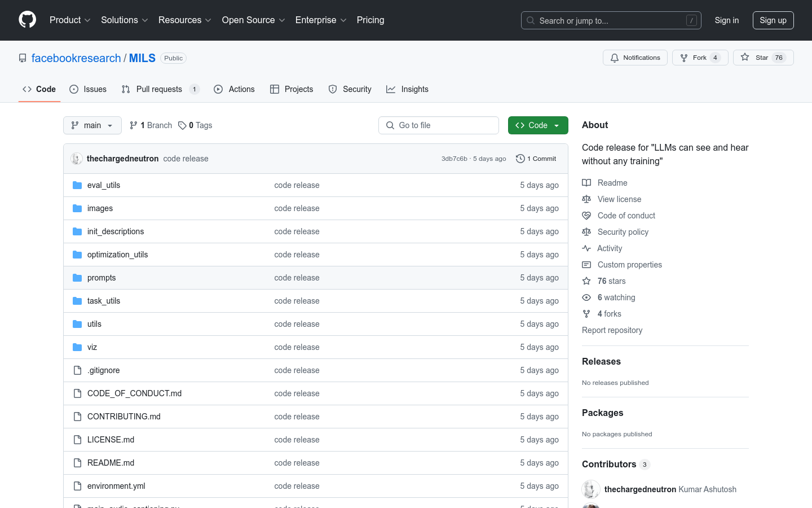
Task: Open the task_utils folder
Action: click(104, 301)
